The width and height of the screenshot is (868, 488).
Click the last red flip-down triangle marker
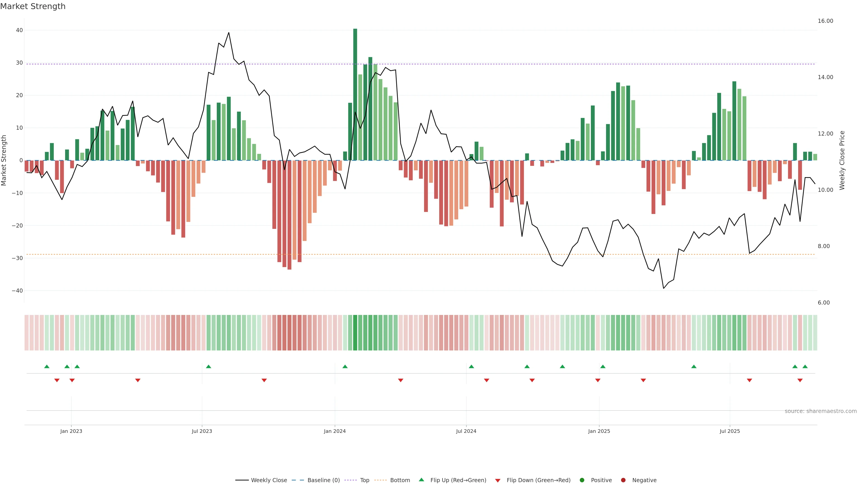800,380
